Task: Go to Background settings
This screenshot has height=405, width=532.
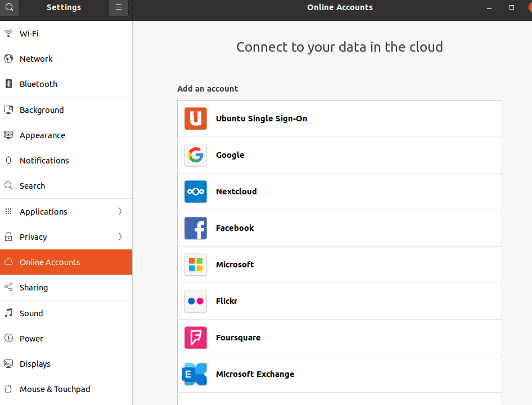Action: tap(66, 110)
